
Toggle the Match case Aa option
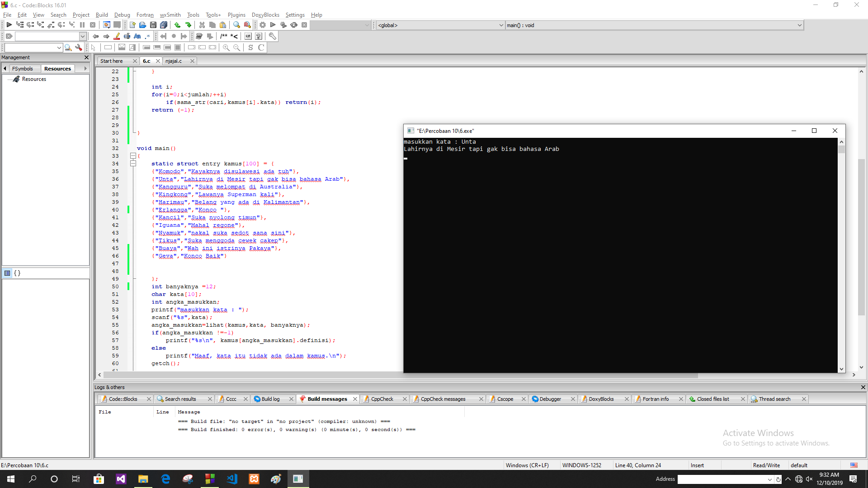tap(137, 36)
